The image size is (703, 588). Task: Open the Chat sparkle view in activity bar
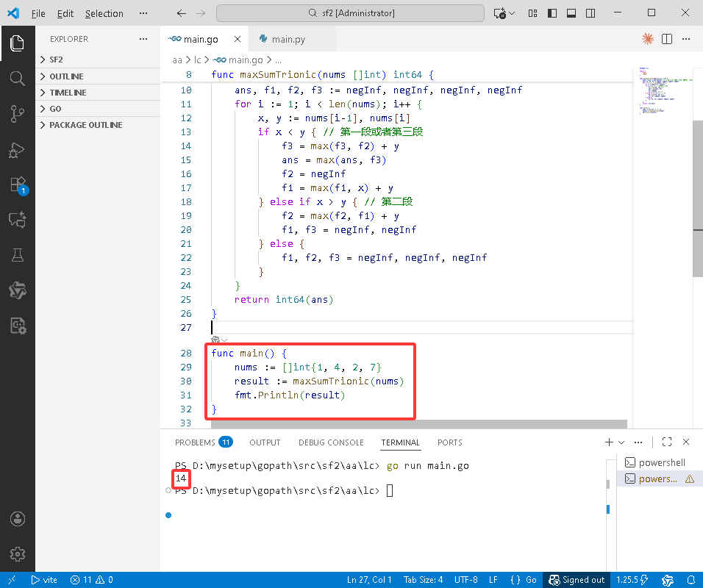click(17, 220)
